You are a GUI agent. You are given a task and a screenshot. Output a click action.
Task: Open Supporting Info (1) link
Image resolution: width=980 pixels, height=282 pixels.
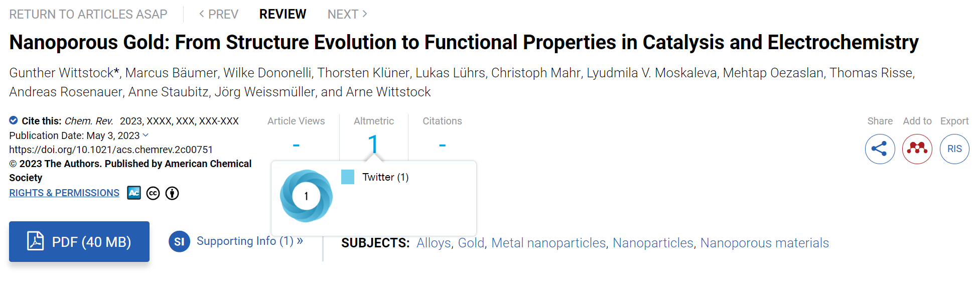pos(249,241)
